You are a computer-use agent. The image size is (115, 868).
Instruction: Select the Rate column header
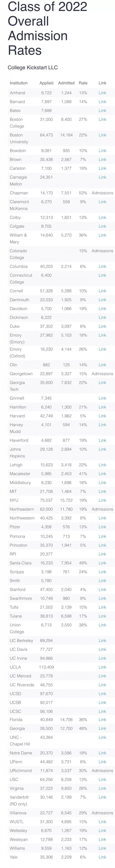(83, 83)
